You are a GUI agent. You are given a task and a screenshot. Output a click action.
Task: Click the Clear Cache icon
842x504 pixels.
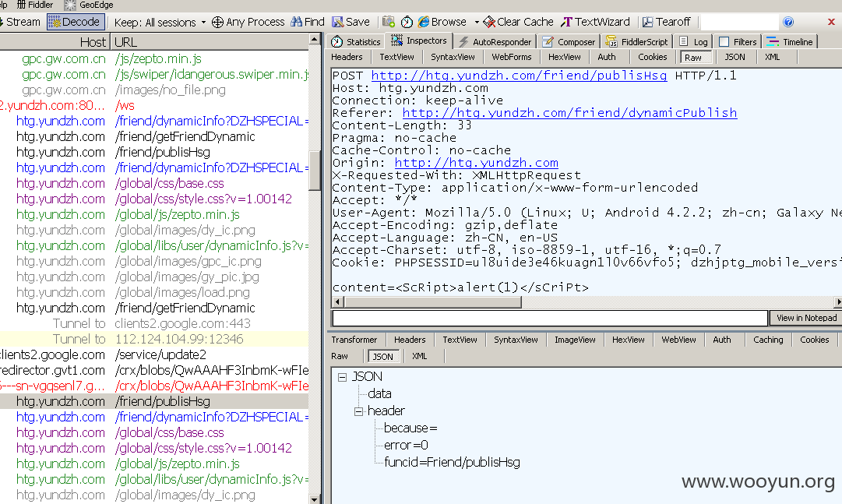click(489, 22)
